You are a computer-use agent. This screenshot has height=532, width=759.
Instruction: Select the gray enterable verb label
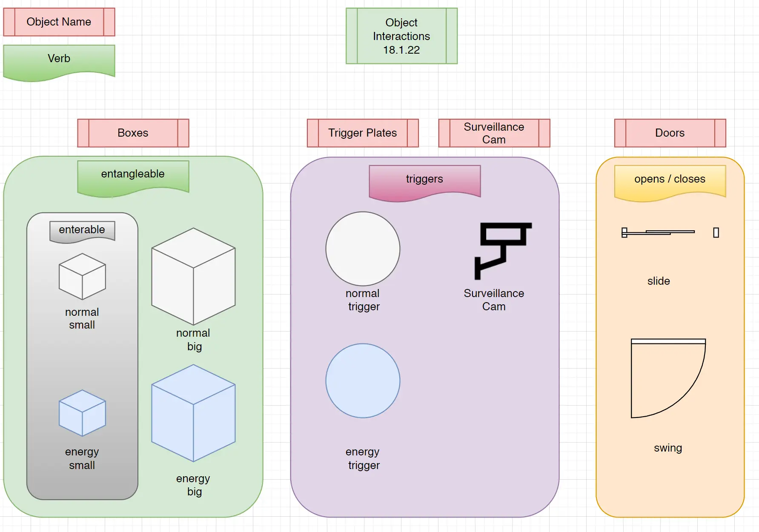pos(82,230)
